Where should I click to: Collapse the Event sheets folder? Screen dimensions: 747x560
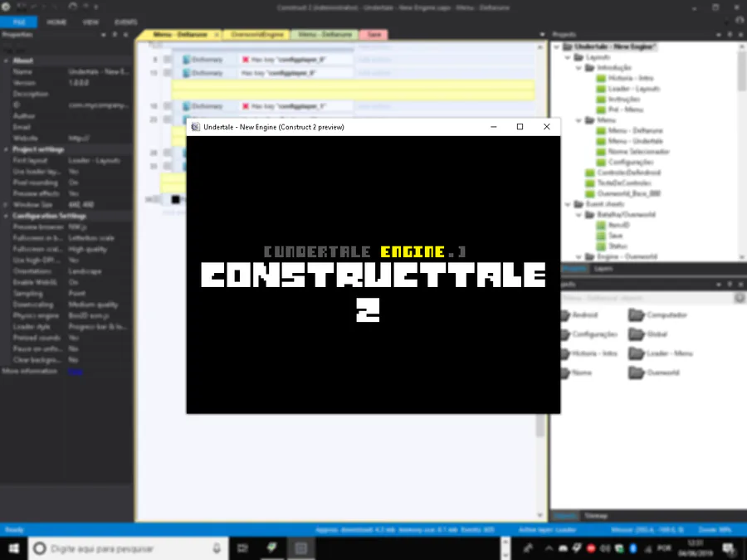[x=568, y=204]
